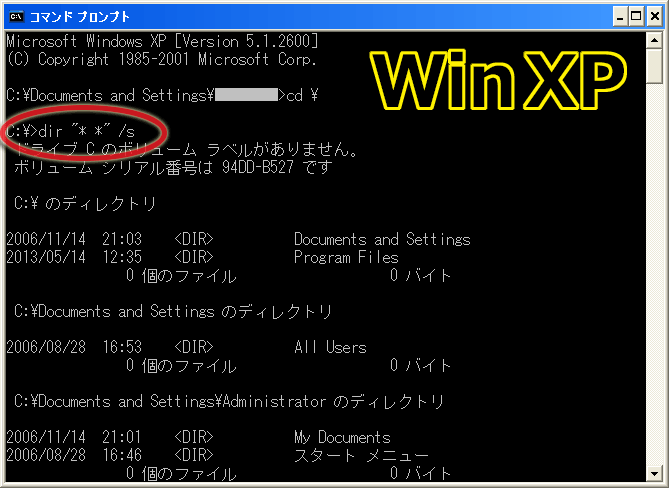This screenshot has width=669, height=488.
Task: Click the コマンド プロンプト title bar text
Action: tap(79, 17)
